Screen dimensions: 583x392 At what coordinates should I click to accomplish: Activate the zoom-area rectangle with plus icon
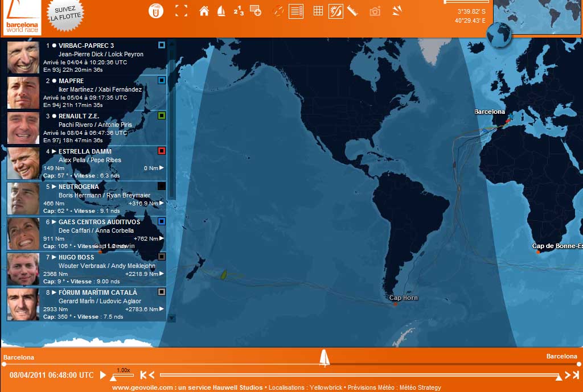pos(256,11)
